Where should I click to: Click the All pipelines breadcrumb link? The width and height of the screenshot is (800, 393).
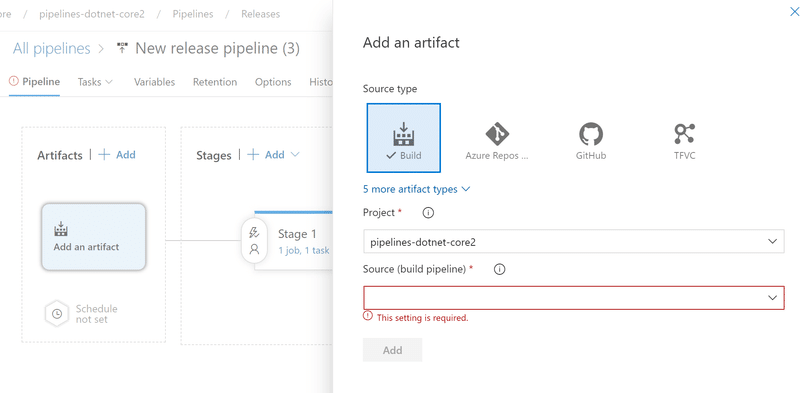coord(52,48)
